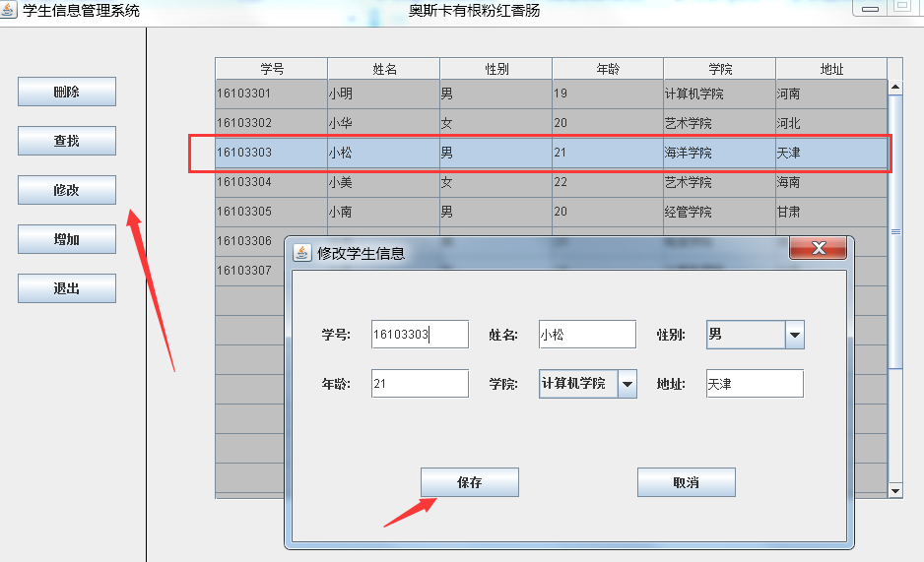Close the 修改学生信息 dialog

tap(819, 248)
